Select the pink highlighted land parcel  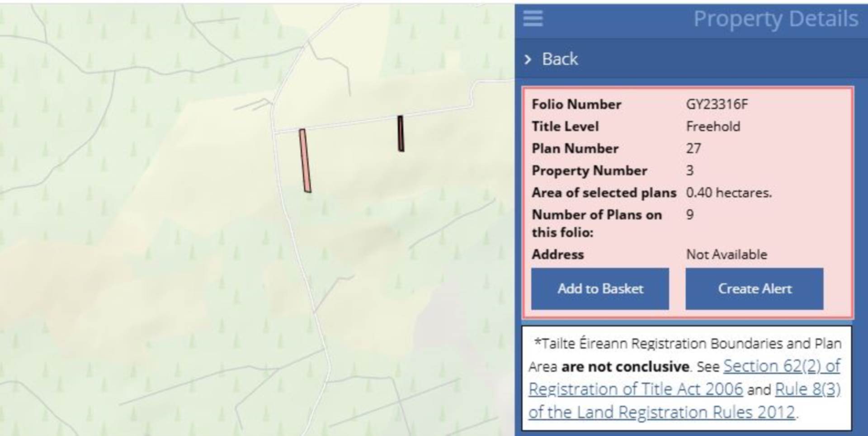tap(305, 161)
